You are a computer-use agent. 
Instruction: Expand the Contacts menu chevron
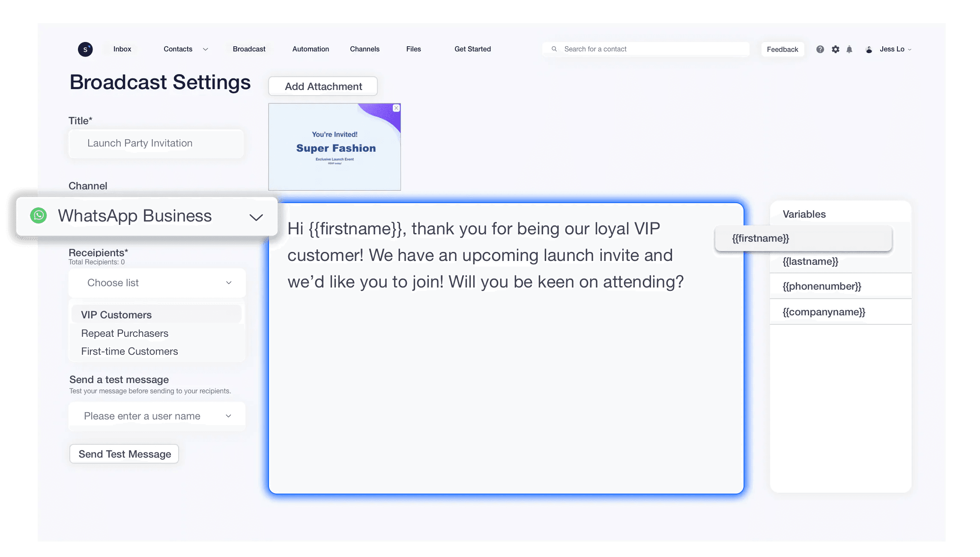206,49
